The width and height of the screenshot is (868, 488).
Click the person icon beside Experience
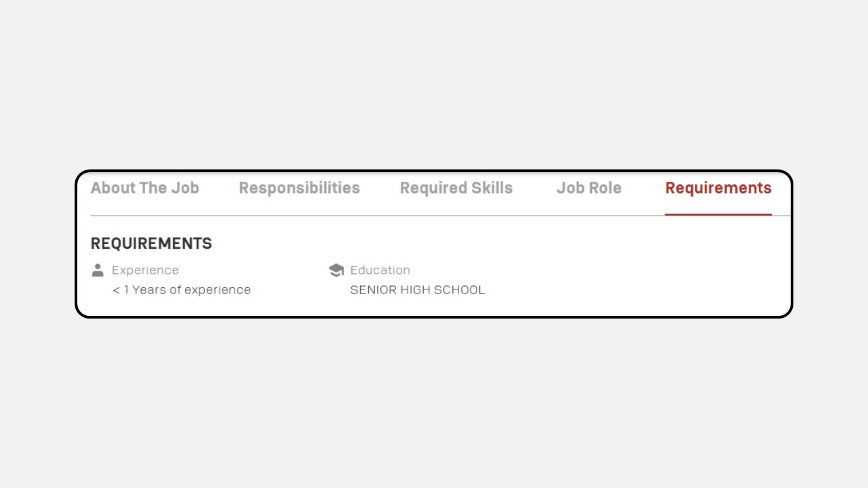(x=98, y=270)
